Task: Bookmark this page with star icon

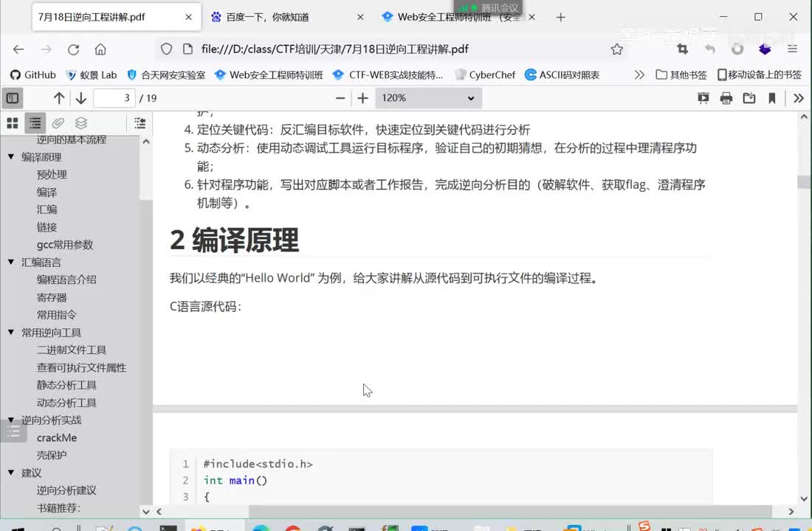Action: point(616,49)
